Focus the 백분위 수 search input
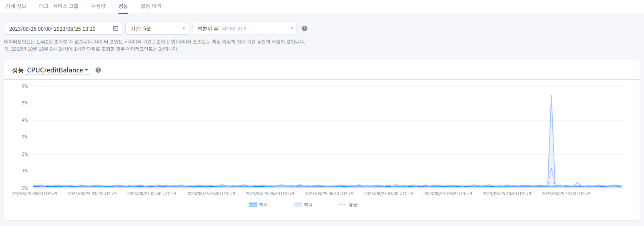The width and height of the screenshot is (644, 226). click(253, 29)
